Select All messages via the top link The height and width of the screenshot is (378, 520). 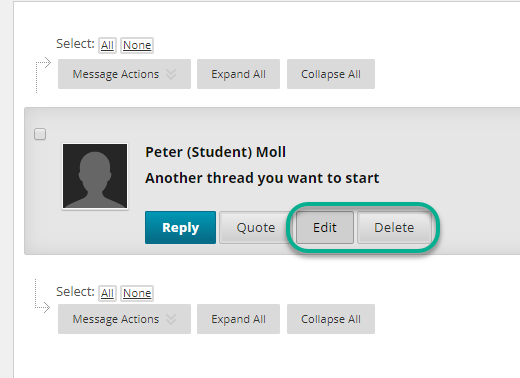[x=107, y=45]
